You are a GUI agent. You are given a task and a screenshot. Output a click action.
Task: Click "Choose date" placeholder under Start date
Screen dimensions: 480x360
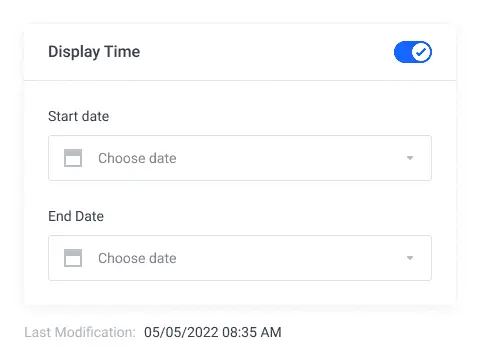coord(137,158)
